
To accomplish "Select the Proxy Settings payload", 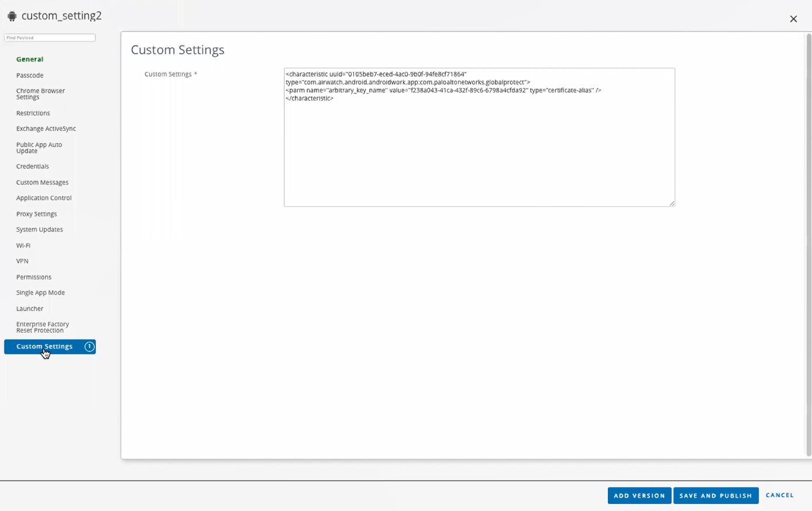I will click(x=36, y=213).
